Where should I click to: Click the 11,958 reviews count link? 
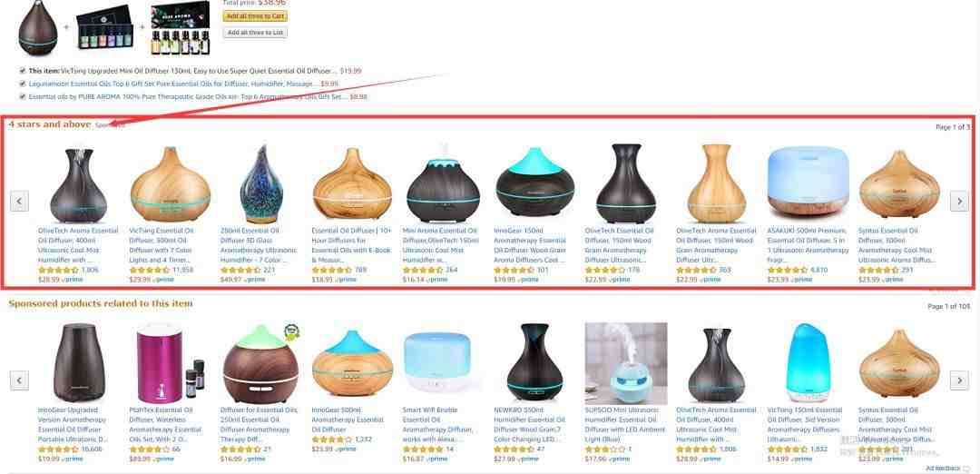[x=183, y=270]
